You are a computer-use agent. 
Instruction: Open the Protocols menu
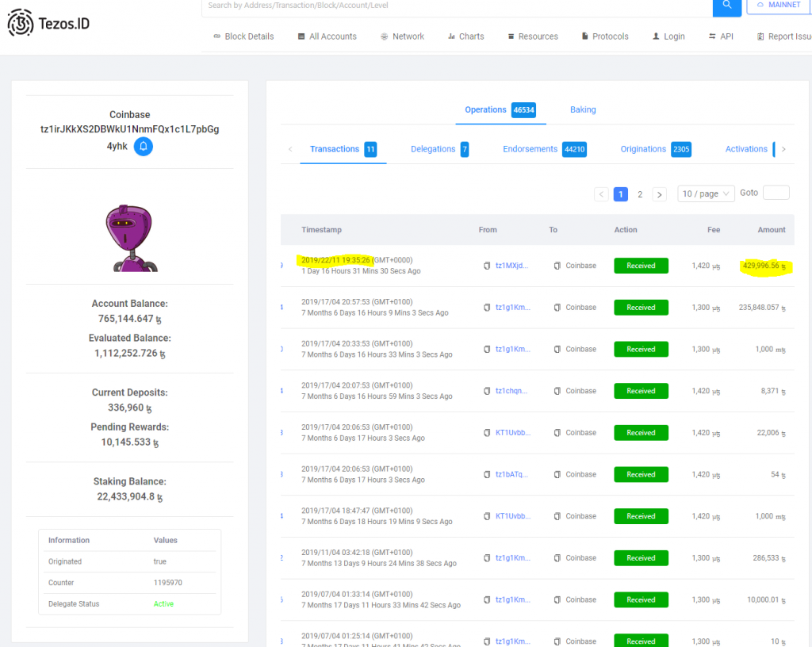[x=605, y=36]
